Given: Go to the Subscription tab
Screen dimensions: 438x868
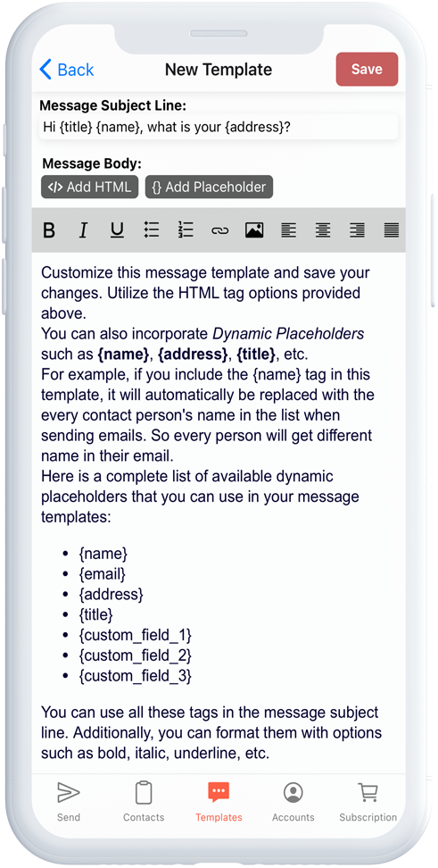Looking at the screenshot, I should 368,801.
